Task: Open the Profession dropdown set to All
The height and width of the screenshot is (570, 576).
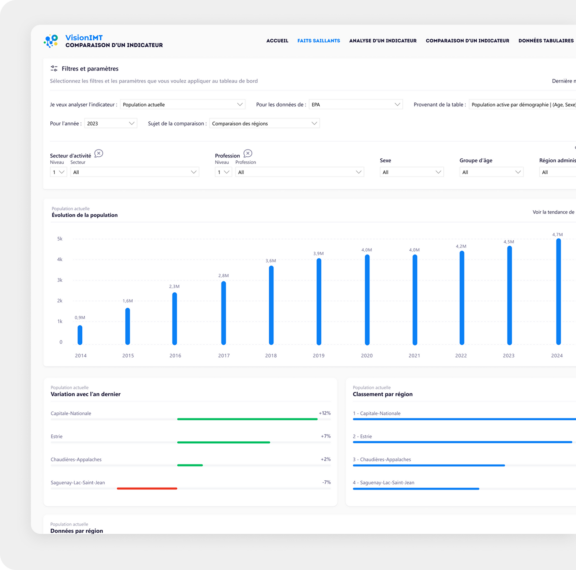Action: [x=299, y=172]
